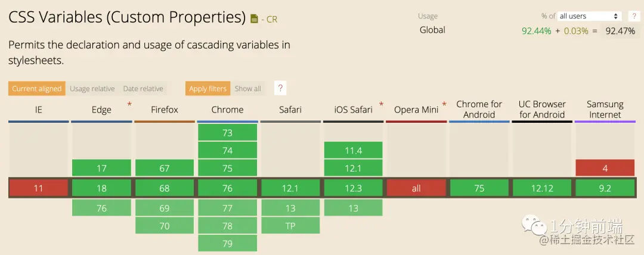Select the Current aligned view

(37, 89)
